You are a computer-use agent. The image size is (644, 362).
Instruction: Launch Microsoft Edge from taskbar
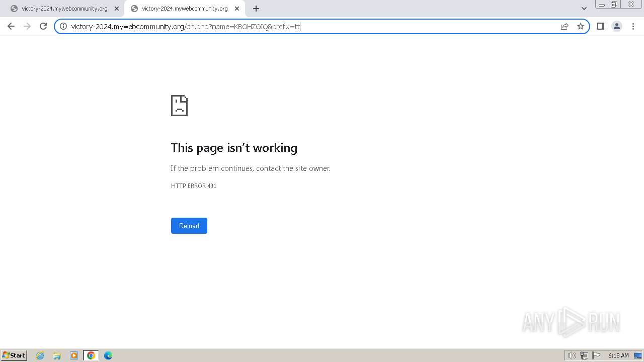pyautogui.click(x=108, y=355)
